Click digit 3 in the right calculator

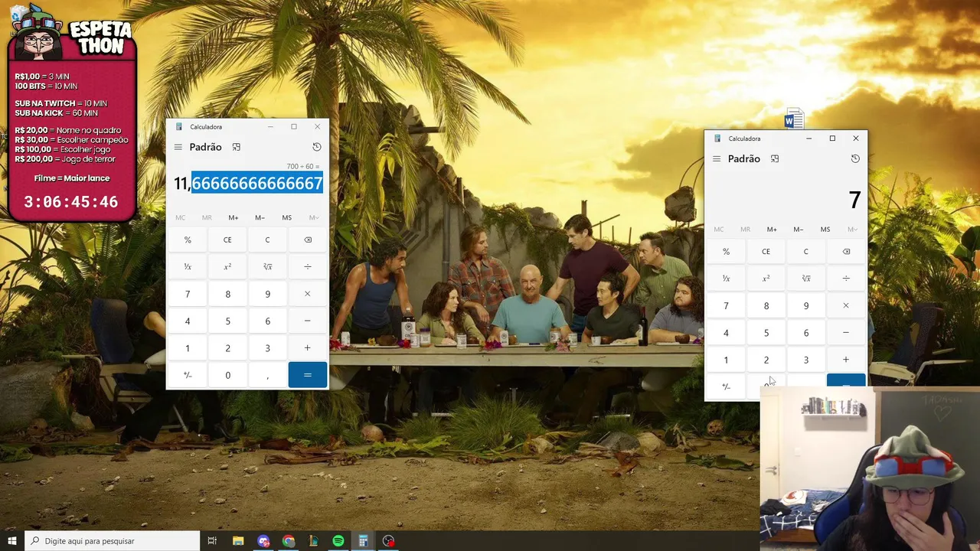pyautogui.click(x=805, y=360)
